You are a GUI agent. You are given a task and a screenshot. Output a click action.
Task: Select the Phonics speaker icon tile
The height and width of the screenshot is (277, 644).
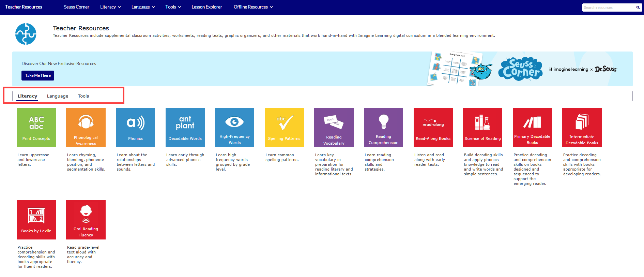[x=135, y=127]
